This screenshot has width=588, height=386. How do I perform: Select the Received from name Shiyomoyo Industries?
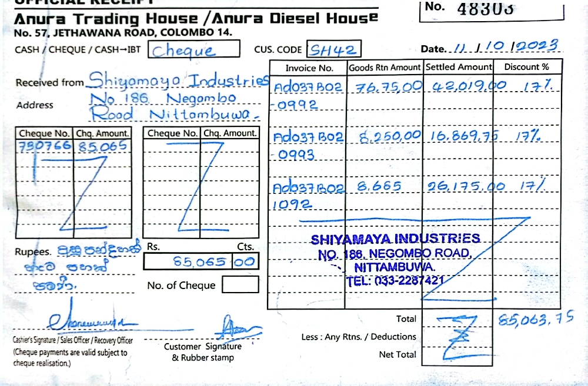click(x=178, y=79)
